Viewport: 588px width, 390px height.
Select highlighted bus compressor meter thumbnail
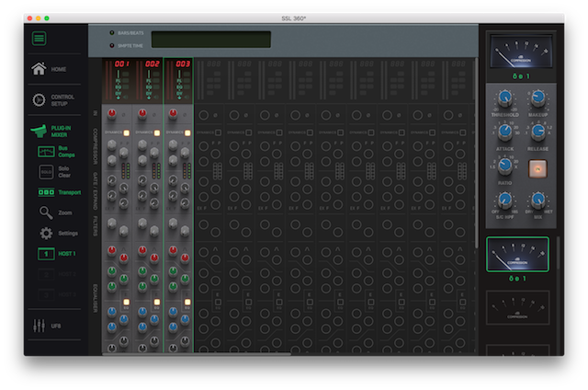coord(517,254)
